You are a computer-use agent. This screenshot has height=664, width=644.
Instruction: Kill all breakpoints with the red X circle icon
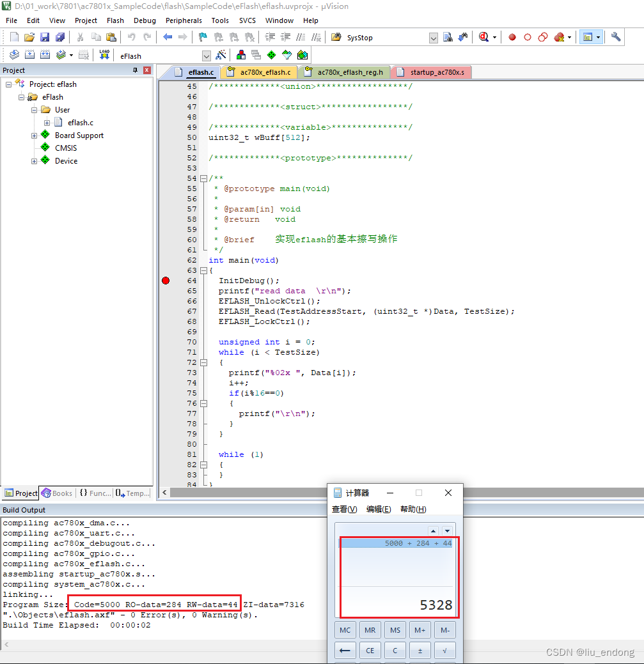point(559,37)
